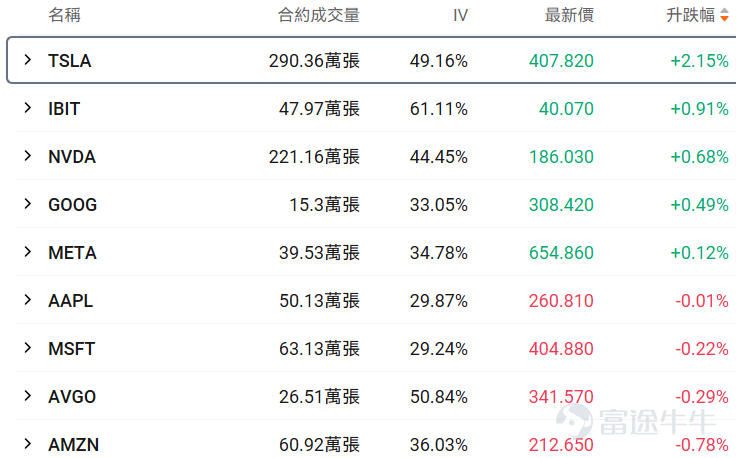Click AAPL change -0.01%
736x458 pixels.
click(x=702, y=301)
